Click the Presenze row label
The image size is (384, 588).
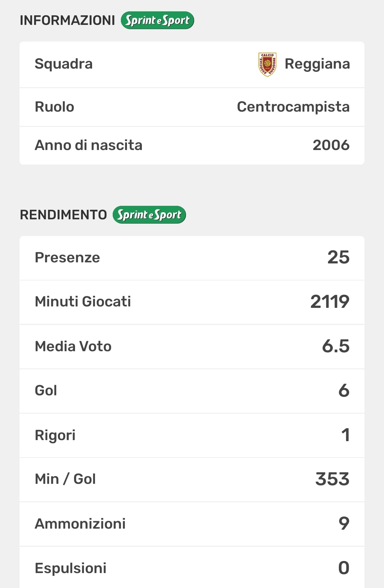(67, 257)
